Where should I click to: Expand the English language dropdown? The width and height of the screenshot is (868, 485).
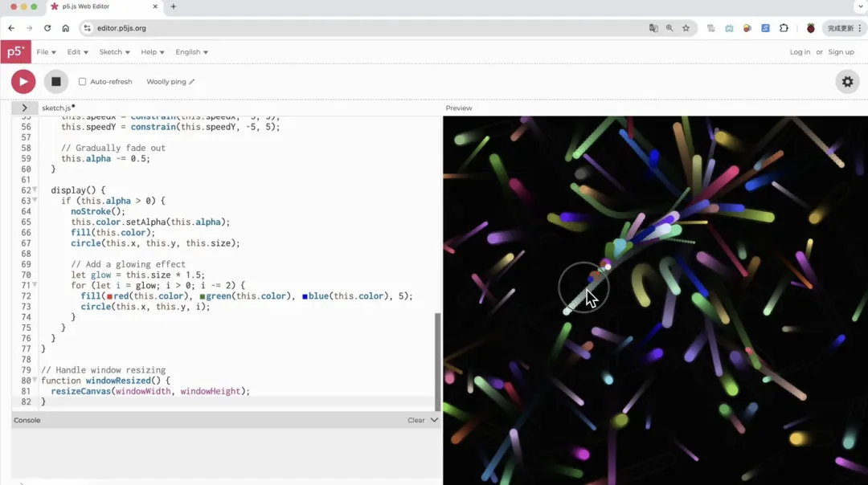pos(191,51)
